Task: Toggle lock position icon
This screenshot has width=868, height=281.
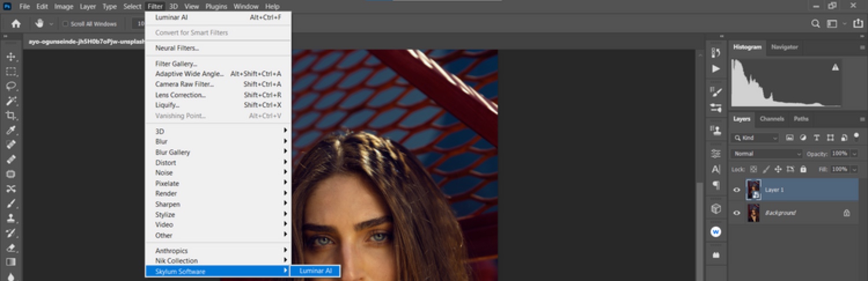Action: (778, 169)
